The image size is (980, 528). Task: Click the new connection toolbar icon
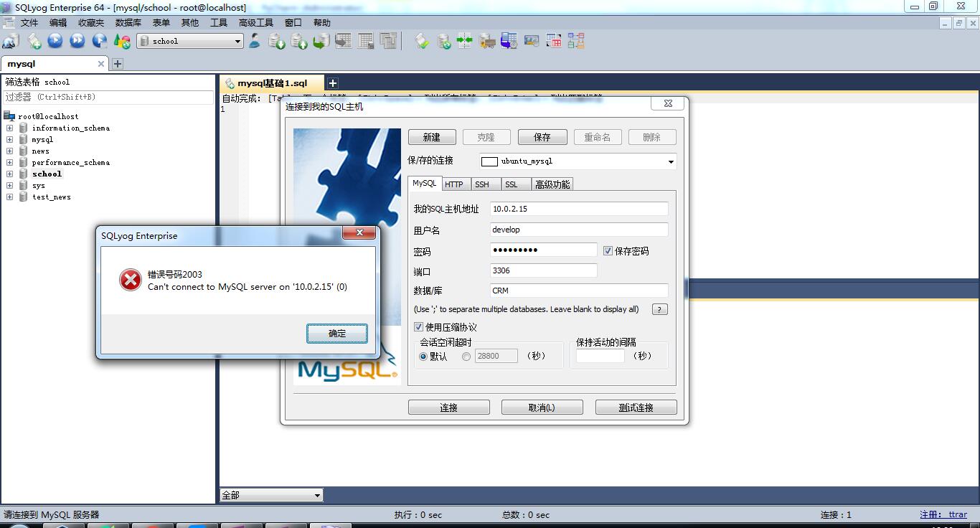[11, 42]
